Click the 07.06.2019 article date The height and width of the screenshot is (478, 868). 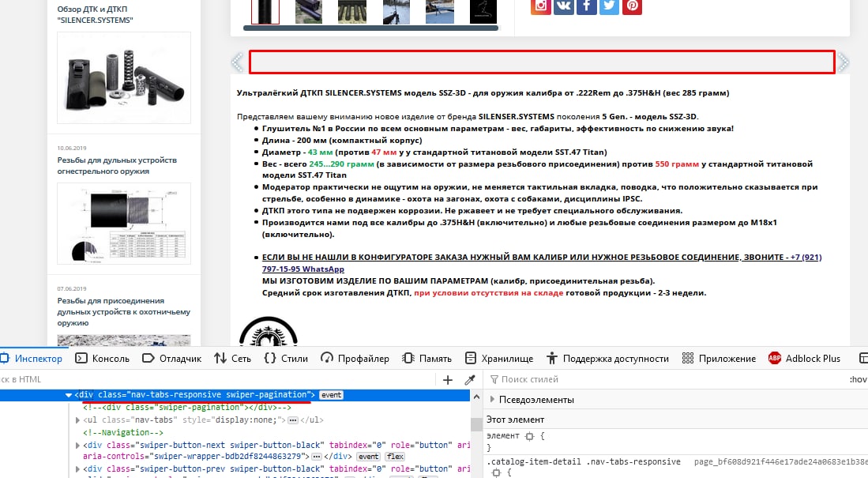point(72,288)
